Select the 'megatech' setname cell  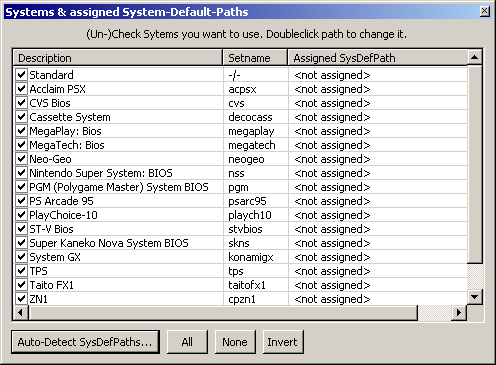click(x=252, y=145)
